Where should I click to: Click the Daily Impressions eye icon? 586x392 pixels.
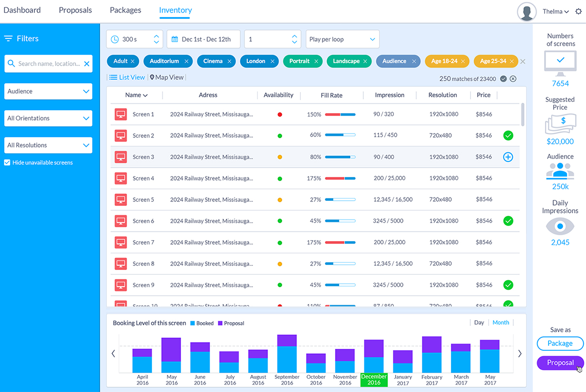[560, 227]
